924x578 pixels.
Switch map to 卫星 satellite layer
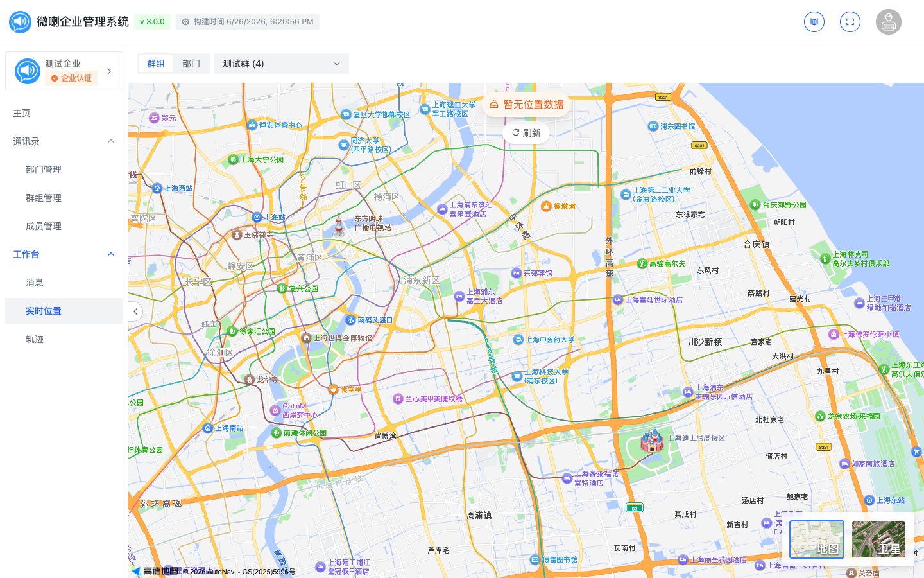pyautogui.click(x=878, y=539)
